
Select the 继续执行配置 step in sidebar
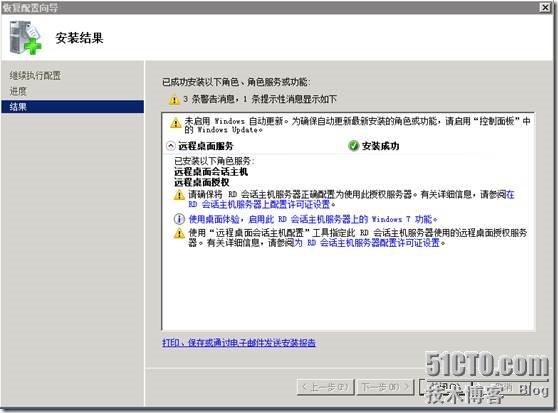tap(35, 75)
